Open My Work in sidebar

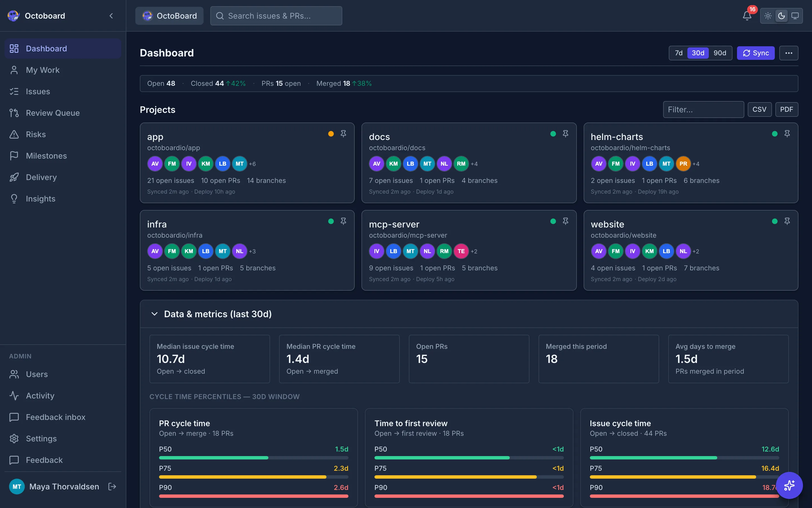click(63, 70)
